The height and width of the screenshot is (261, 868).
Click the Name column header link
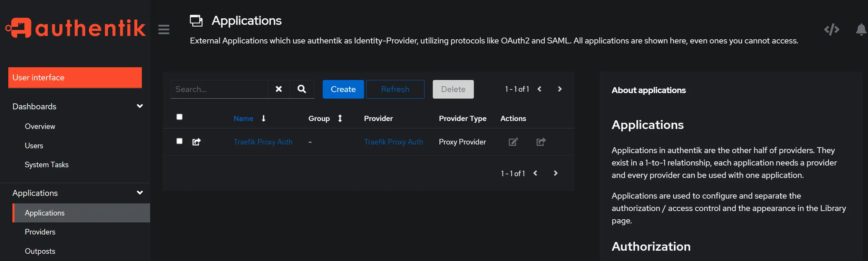pyautogui.click(x=243, y=118)
